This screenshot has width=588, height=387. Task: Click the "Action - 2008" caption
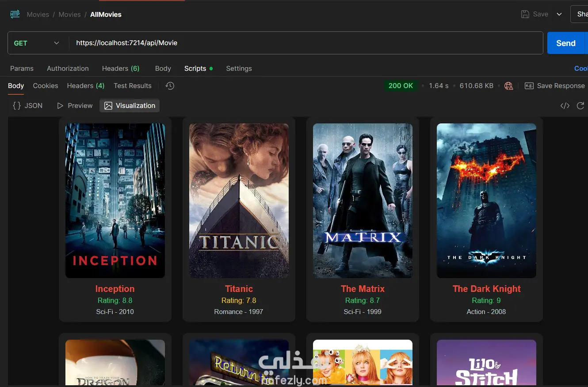[486, 312]
